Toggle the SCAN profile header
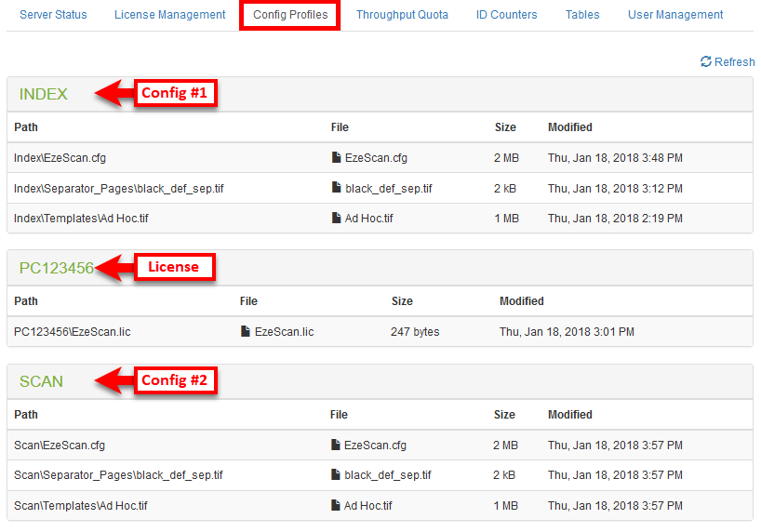Viewport: 761px width, 532px height. tap(42, 381)
